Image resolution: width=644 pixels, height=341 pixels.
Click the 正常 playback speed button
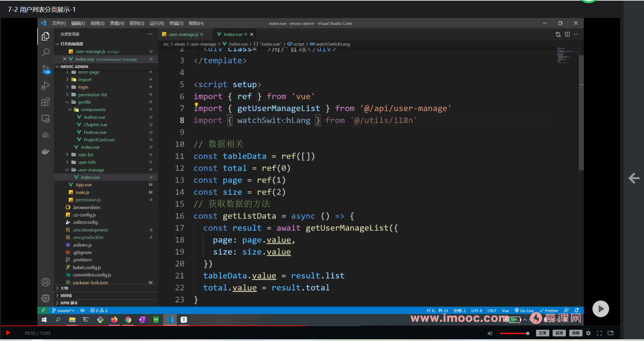(x=543, y=333)
